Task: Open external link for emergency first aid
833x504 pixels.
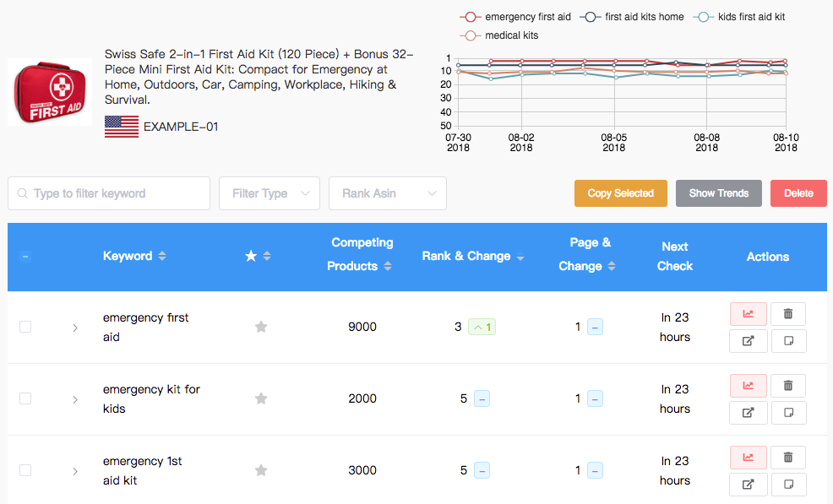Action: (748, 341)
